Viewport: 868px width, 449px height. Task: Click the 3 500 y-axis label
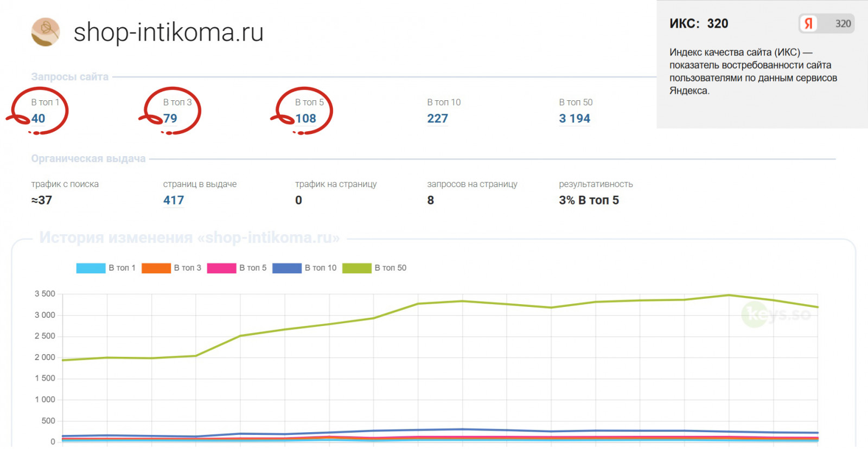(x=45, y=294)
